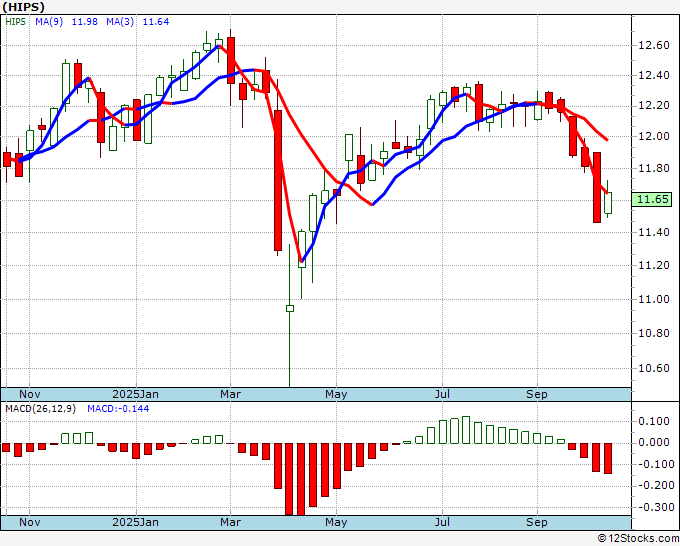Click the (HIPS) chart title
This screenshot has width=680, height=546.
click(x=23, y=7)
